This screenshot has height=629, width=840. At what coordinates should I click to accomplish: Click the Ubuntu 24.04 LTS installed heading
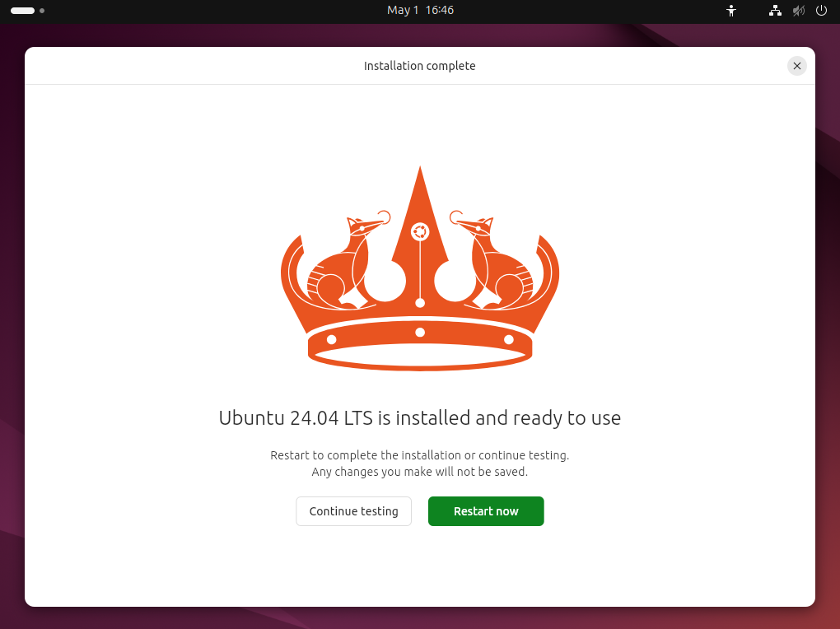point(420,418)
